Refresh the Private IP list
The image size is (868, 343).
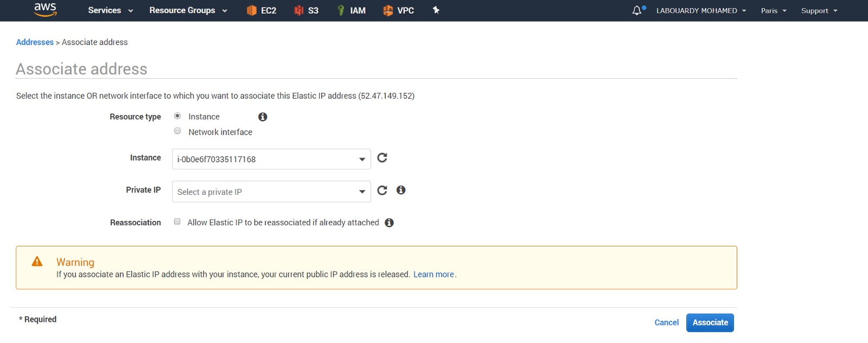coord(382,190)
